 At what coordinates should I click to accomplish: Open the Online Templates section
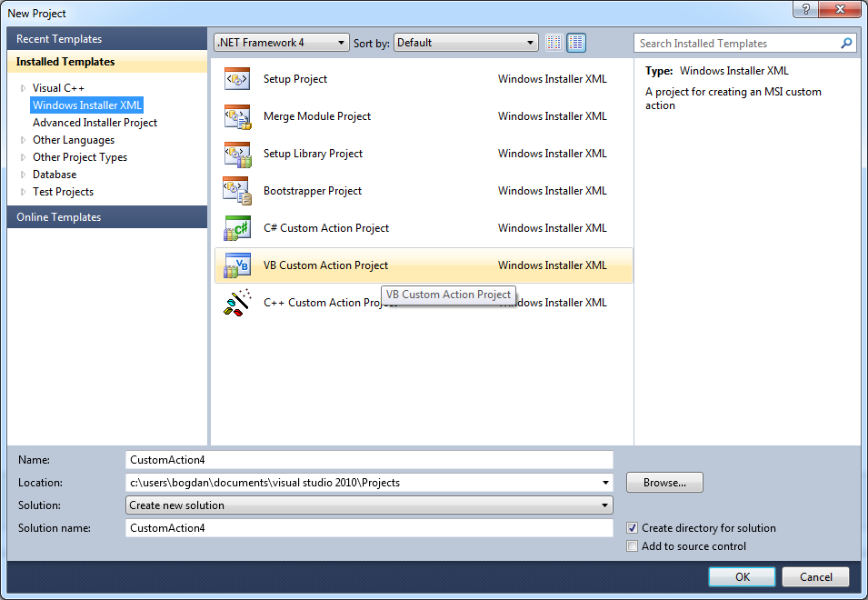click(x=59, y=217)
